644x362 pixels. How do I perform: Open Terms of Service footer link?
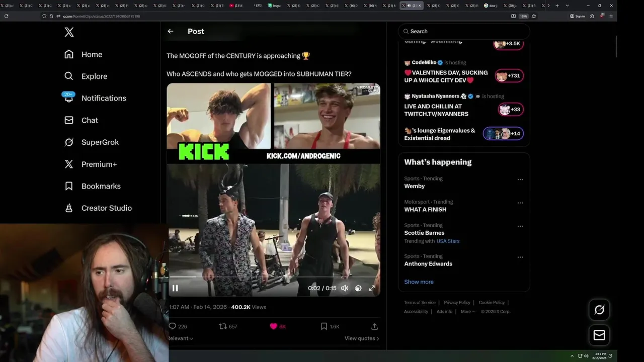click(420, 303)
